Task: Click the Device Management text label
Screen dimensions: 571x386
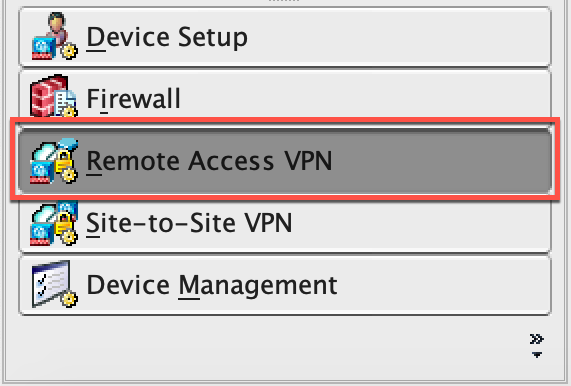Action: pyautogui.click(x=212, y=285)
